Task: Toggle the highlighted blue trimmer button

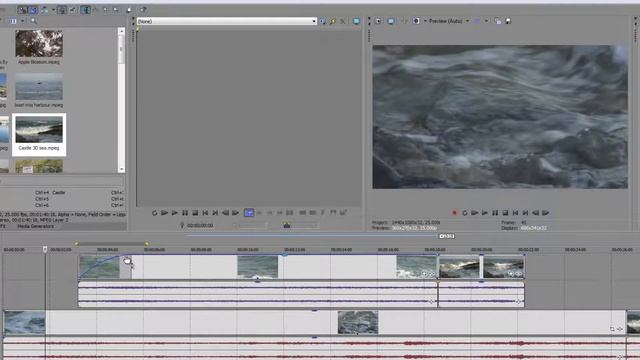Action: [x=249, y=213]
